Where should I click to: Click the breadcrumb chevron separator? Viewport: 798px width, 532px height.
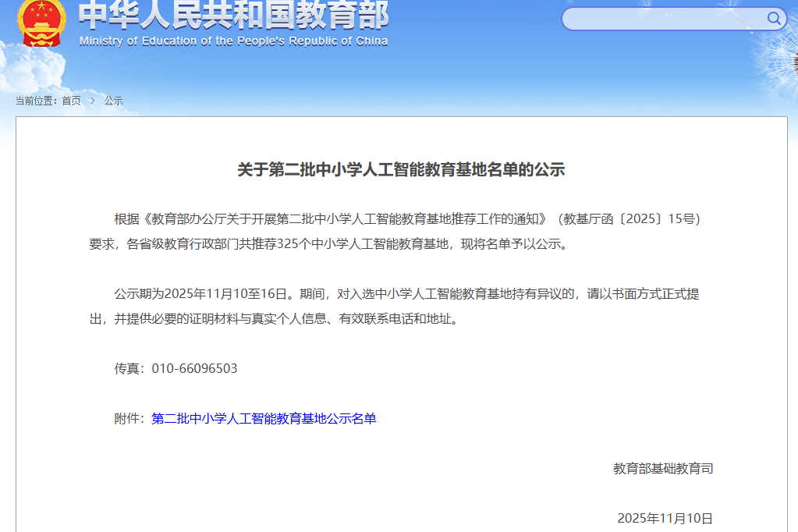[x=92, y=101]
